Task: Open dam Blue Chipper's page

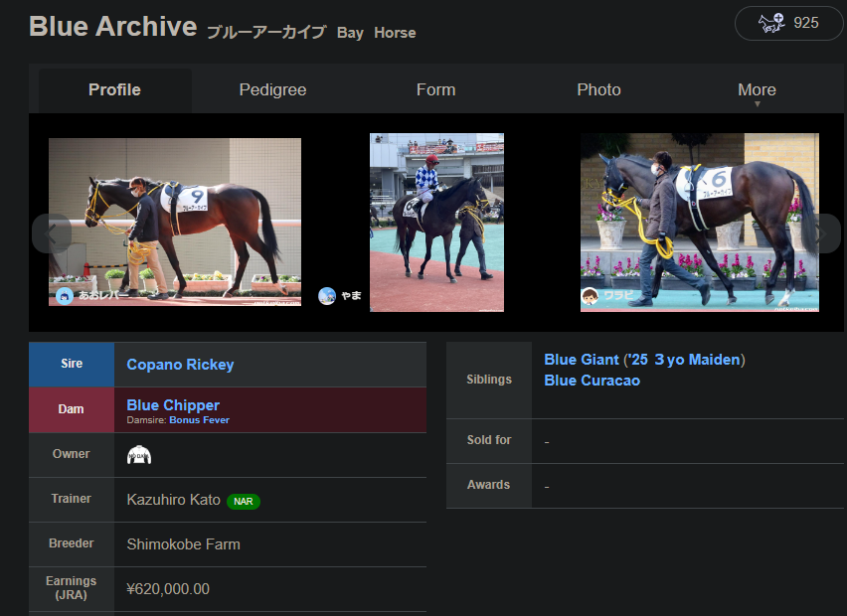Action: (173, 404)
